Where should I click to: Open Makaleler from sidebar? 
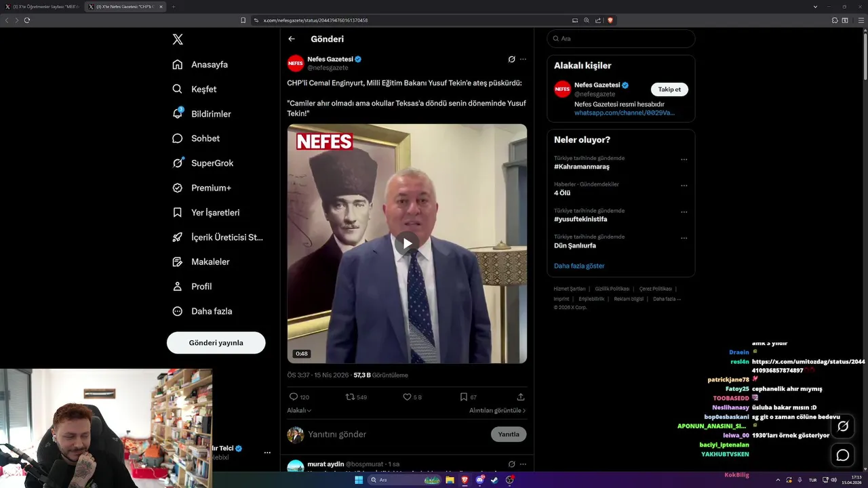tap(201, 262)
